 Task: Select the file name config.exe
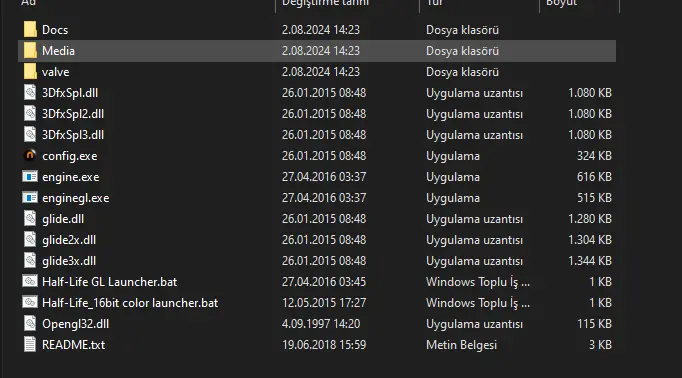70,156
